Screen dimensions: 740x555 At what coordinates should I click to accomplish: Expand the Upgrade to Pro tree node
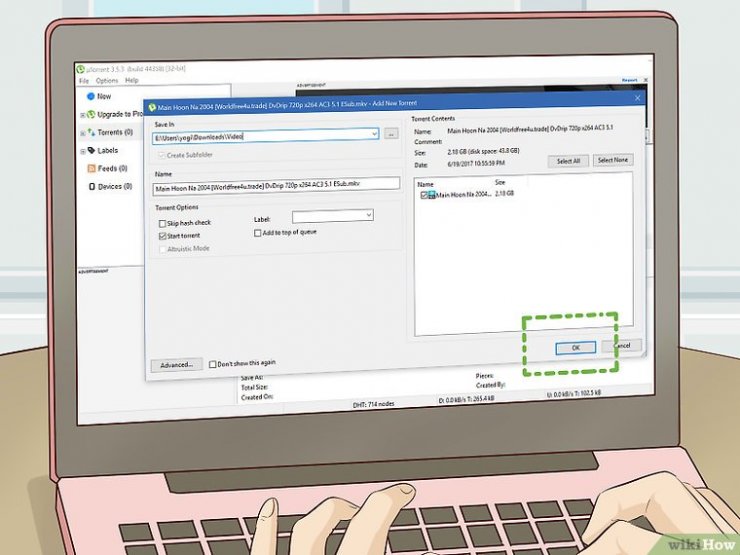pyautogui.click(x=83, y=115)
